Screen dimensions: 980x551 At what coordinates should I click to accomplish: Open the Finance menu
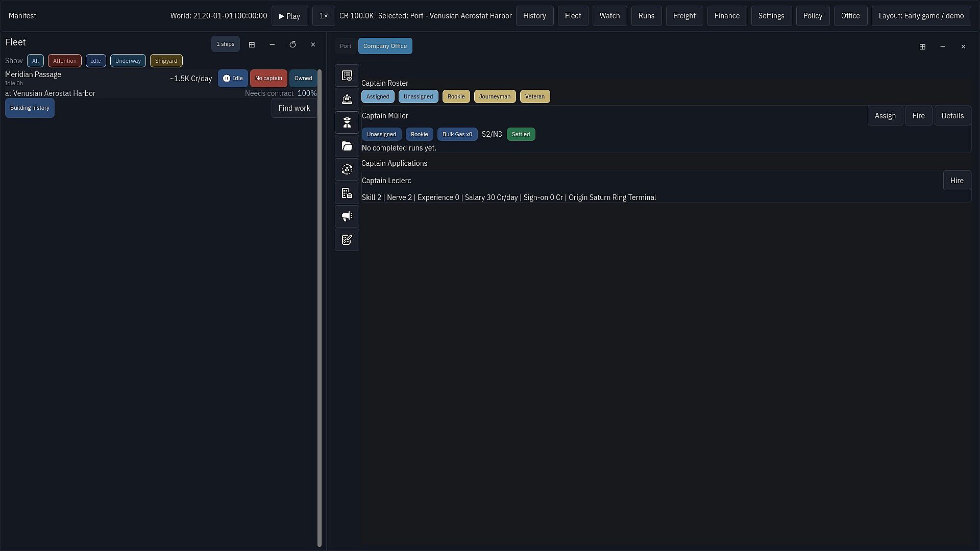coord(727,16)
